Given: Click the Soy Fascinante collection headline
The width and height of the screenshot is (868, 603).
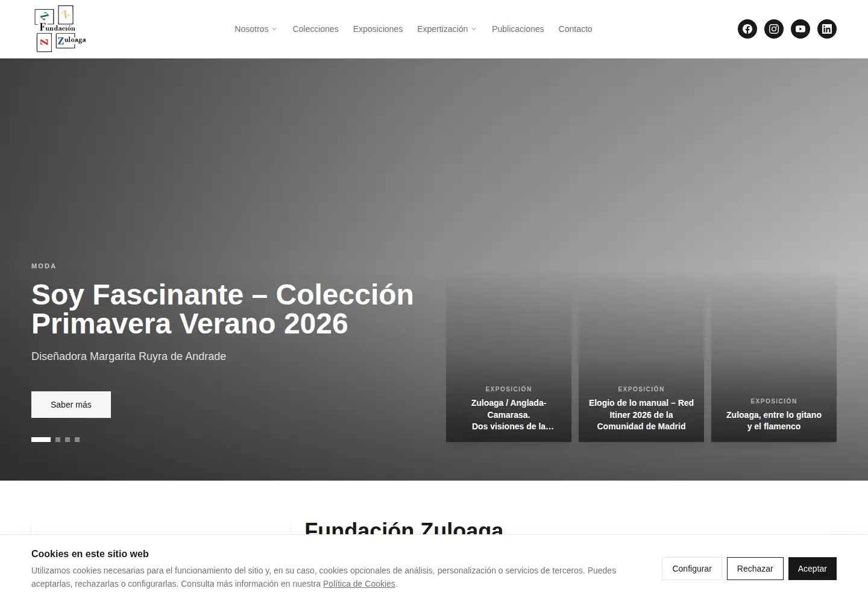Looking at the screenshot, I should (222, 309).
